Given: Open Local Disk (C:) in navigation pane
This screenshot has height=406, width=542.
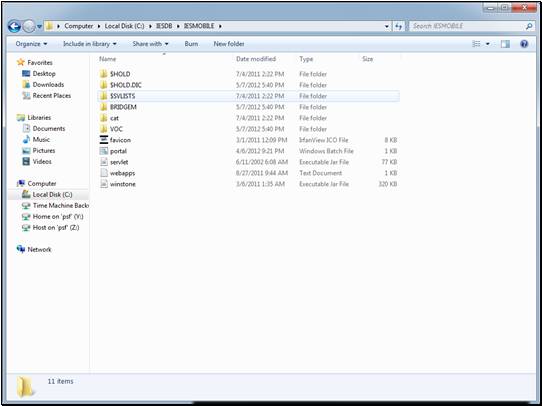Looking at the screenshot, I should click(x=52, y=195).
